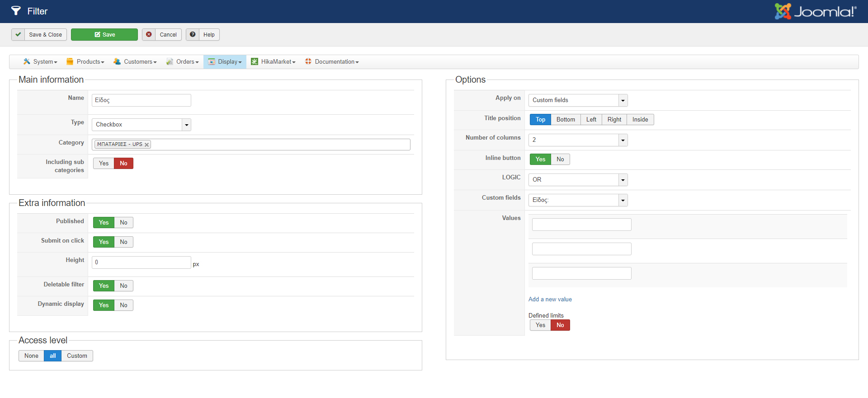This screenshot has height=398, width=868.
Task: Click the Display screen icon
Action: coord(211,61)
